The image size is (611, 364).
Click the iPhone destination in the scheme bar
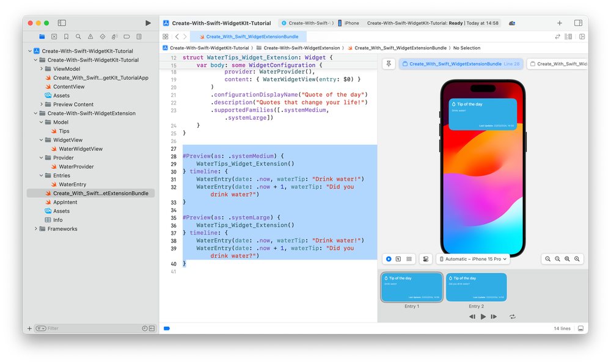pyautogui.click(x=349, y=23)
